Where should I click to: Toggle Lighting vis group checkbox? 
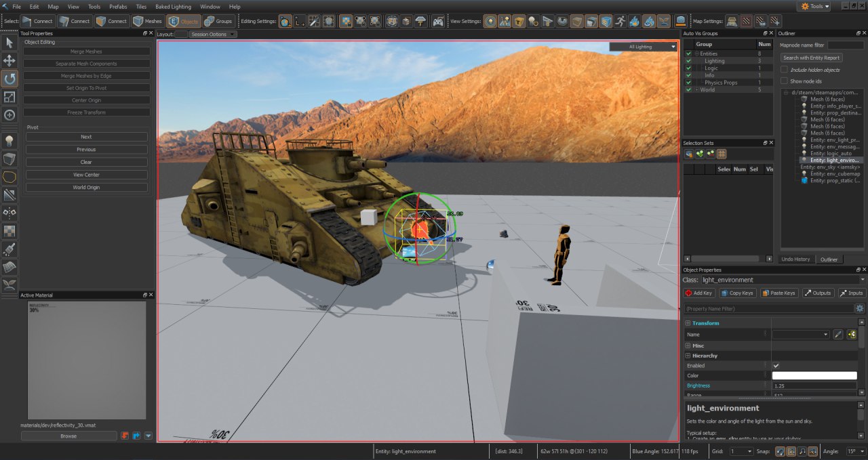pos(688,61)
